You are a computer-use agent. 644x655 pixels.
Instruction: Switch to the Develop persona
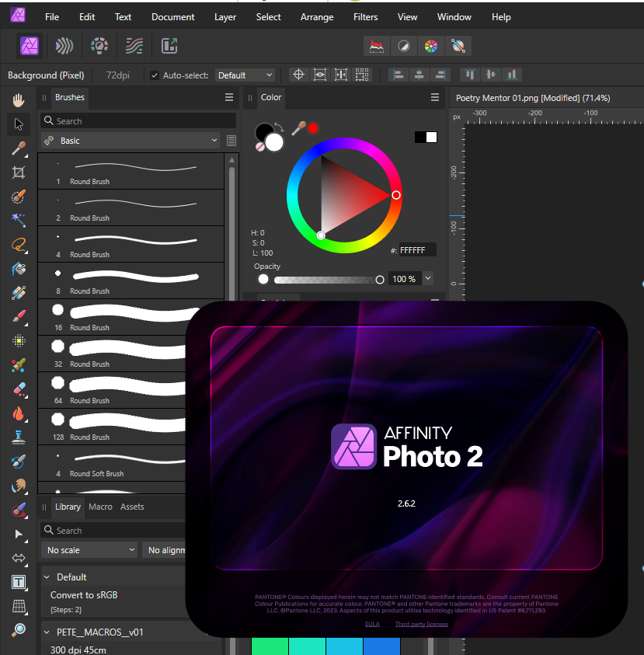coord(99,46)
